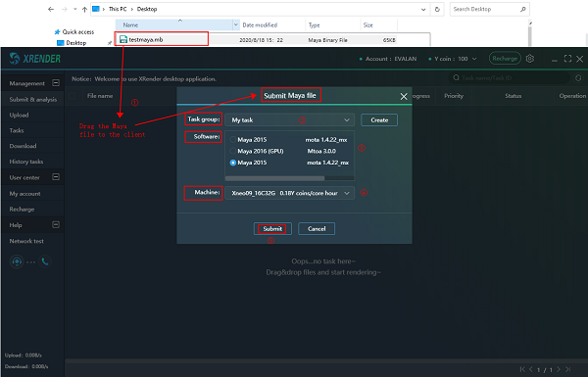Open XRender settings gear icon

[x=530, y=59]
